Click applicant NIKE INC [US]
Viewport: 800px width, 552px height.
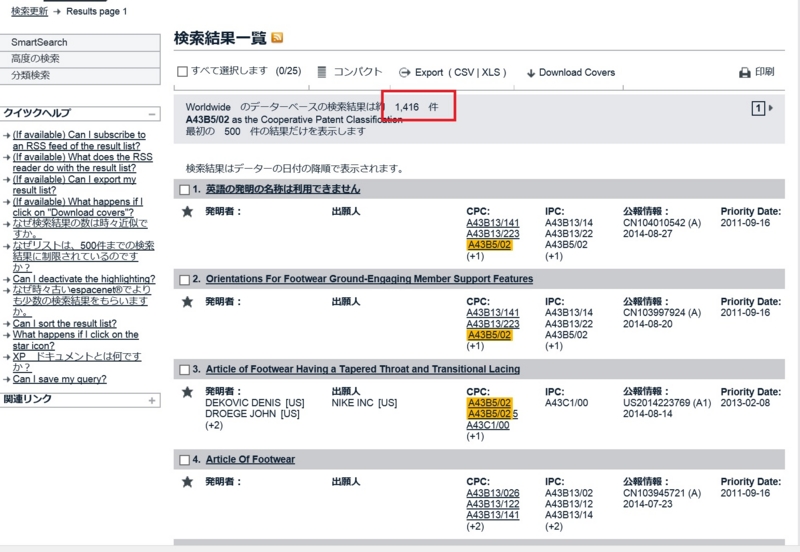click(x=364, y=403)
